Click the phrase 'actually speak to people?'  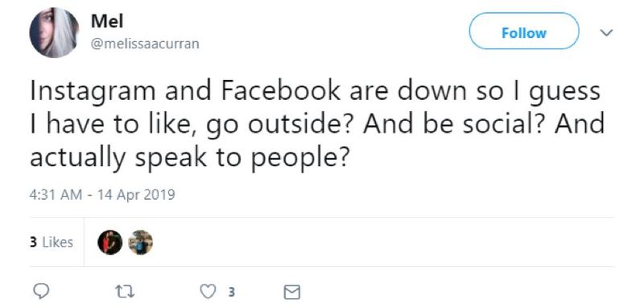(189, 158)
